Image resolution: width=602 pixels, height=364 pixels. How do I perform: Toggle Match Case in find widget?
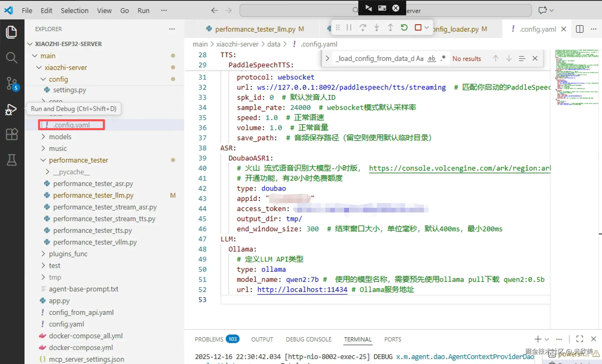(x=420, y=59)
